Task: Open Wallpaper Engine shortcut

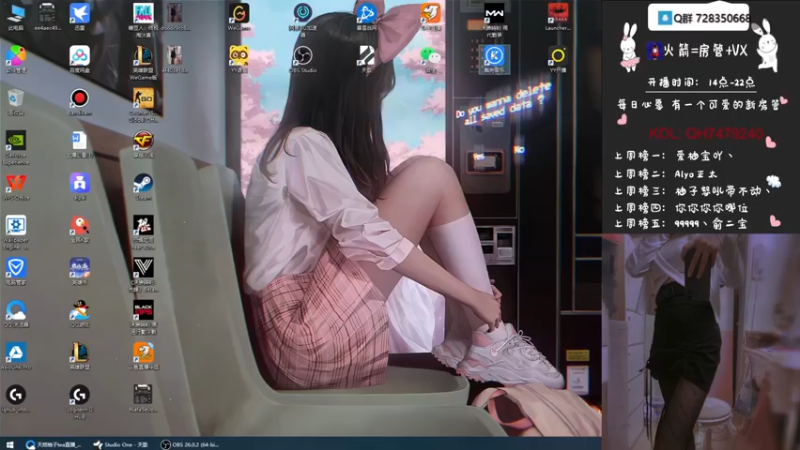Action: (x=16, y=232)
